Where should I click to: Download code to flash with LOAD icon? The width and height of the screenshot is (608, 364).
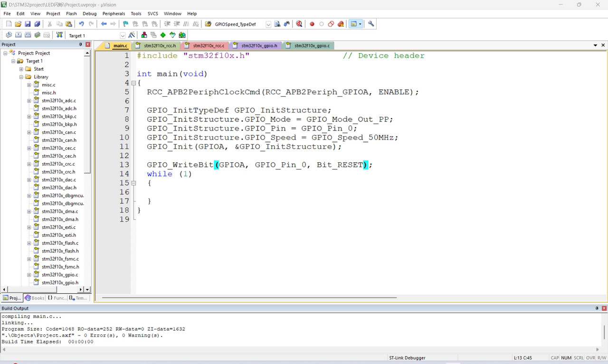click(x=59, y=35)
